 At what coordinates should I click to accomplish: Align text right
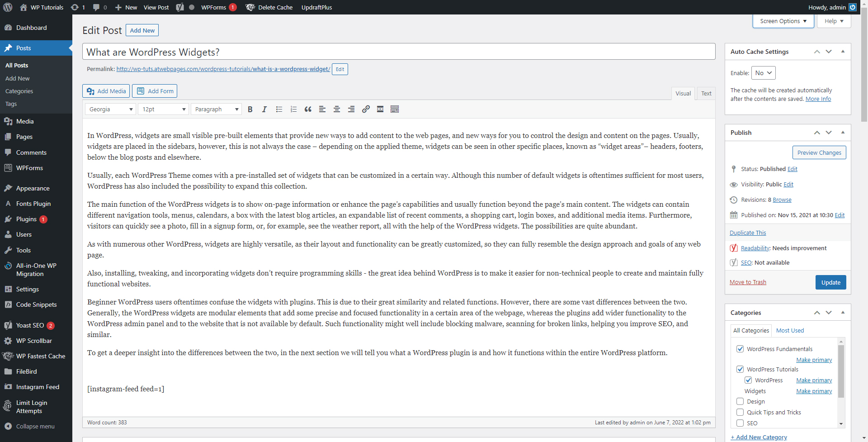pos(351,109)
